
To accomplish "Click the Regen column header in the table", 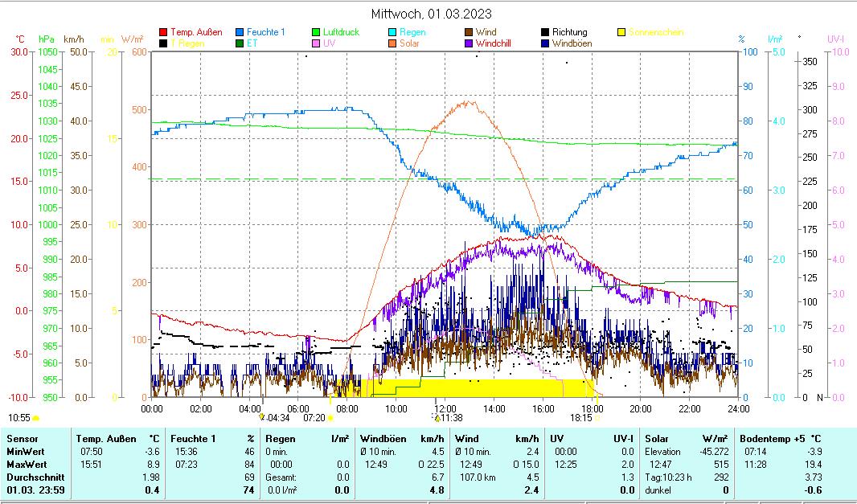I will [x=281, y=439].
